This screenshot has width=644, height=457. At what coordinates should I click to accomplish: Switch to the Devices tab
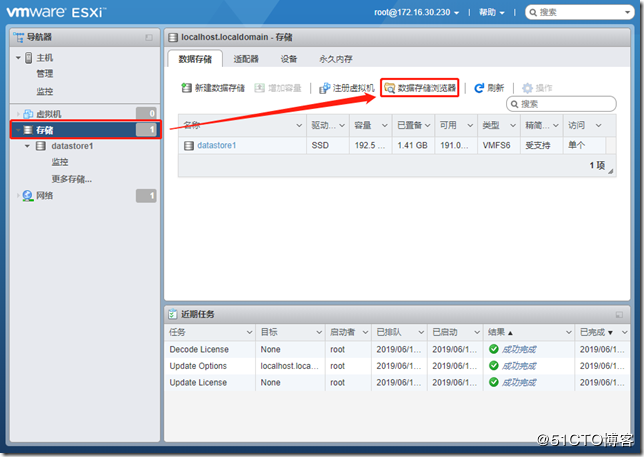289,59
